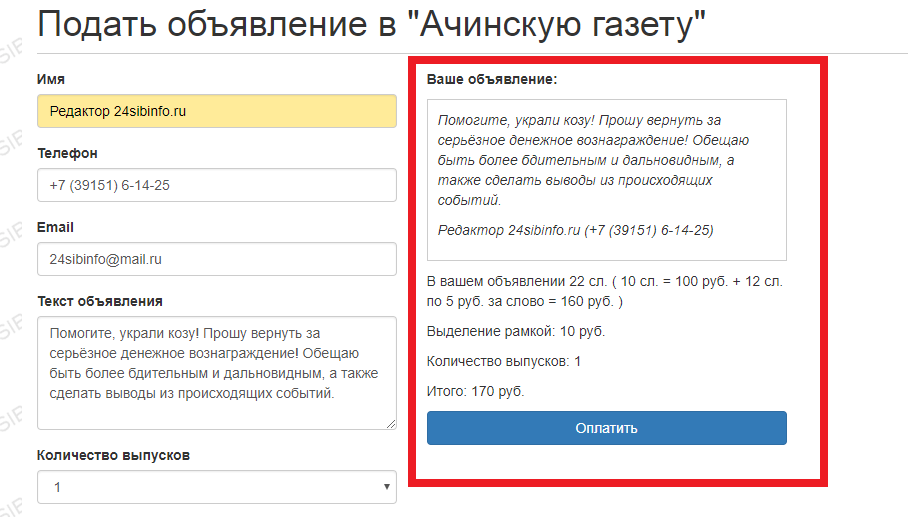Viewport: 908px width, 517px height.
Task: Click inside the Текст объявления textarea
Action: click(217, 373)
